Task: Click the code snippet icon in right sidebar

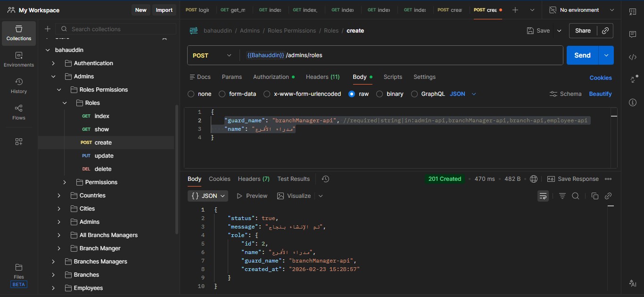Action: (x=633, y=57)
